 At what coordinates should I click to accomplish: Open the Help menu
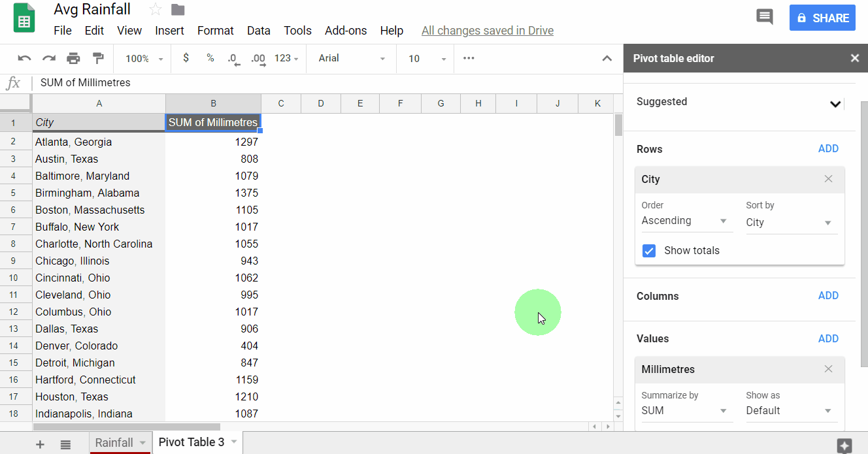coord(392,31)
